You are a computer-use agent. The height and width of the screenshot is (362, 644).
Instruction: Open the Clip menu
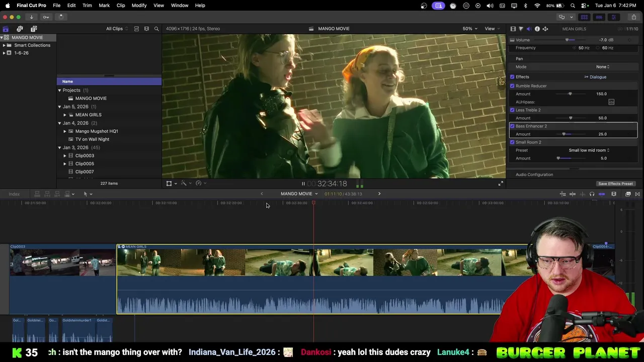click(121, 6)
